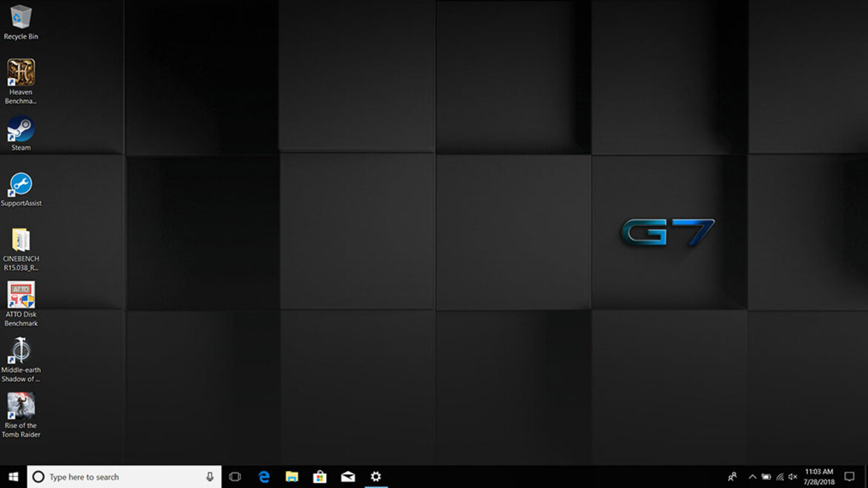Viewport: 868px width, 488px height.
Task: Open the Action Center notifications icon
Action: coord(849,476)
